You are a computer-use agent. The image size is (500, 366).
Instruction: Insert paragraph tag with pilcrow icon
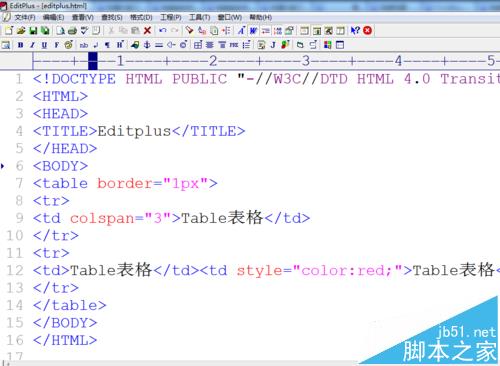pos(107,45)
